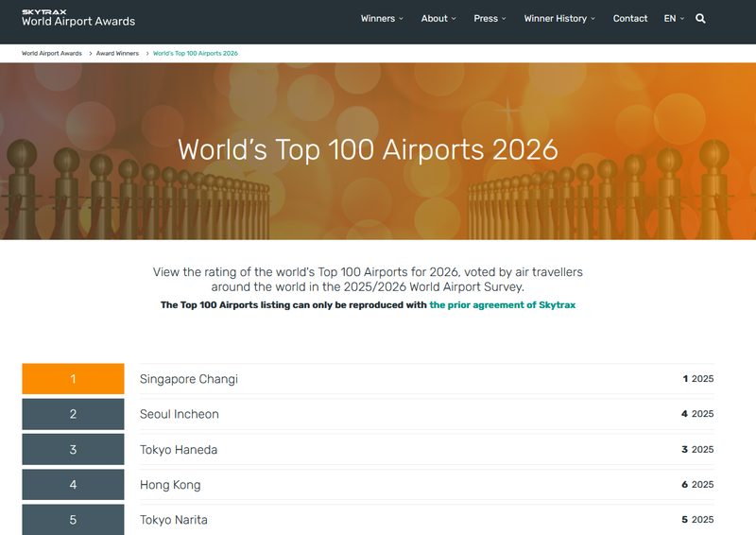Go to the Contact page
Screen dimensions: 756x535
(x=630, y=19)
